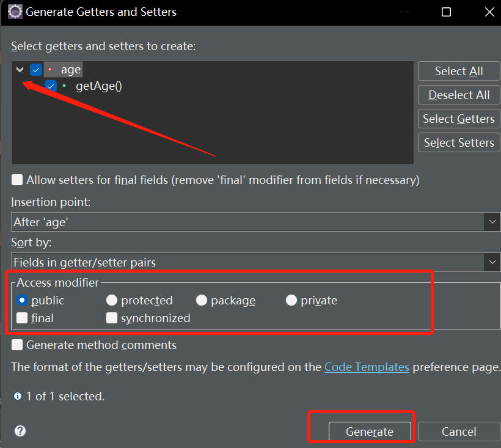Uncheck the getAge() checkbox
Image resolution: width=501 pixels, height=448 pixels.
pos(51,86)
